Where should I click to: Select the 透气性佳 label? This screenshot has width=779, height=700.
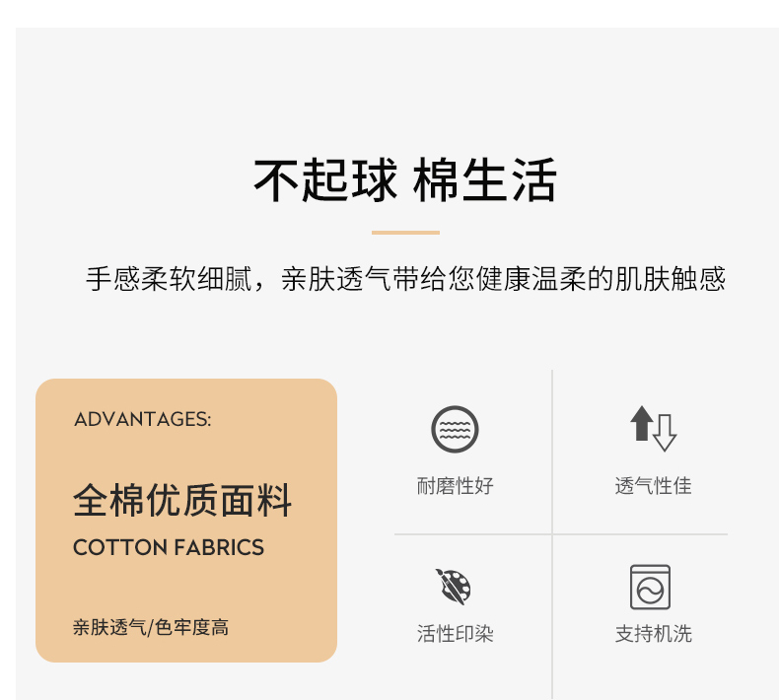[x=654, y=485]
